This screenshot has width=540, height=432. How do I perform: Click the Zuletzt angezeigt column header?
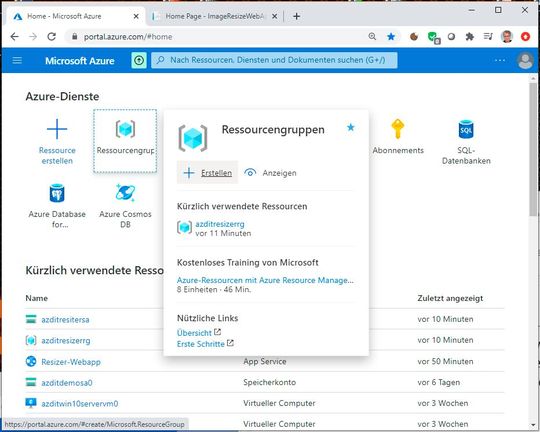pos(450,298)
